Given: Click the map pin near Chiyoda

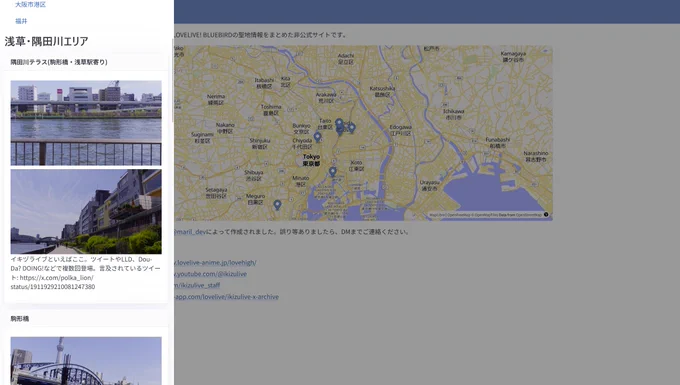Looking at the screenshot, I should (x=317, y=137).
